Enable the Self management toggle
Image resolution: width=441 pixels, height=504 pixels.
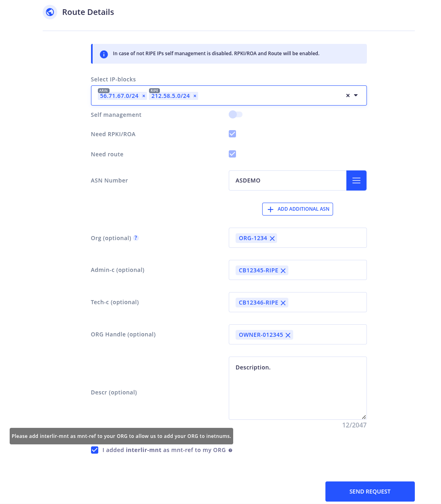(236, 114)
